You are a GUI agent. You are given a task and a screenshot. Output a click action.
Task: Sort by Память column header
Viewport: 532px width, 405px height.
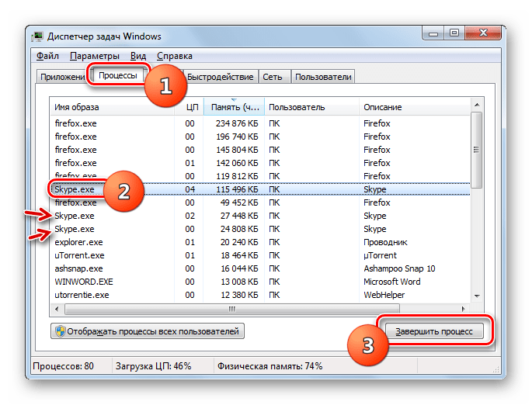pos(234,107)
